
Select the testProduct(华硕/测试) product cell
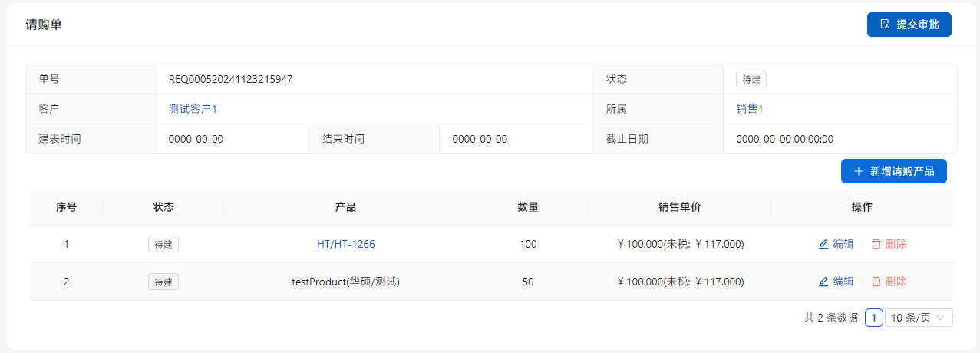[x=345, y=282]
